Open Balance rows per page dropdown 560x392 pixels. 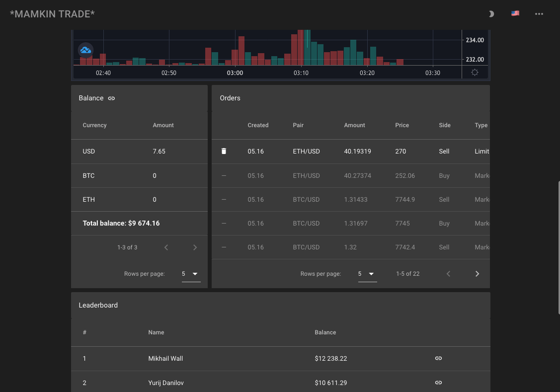[191, 274]
